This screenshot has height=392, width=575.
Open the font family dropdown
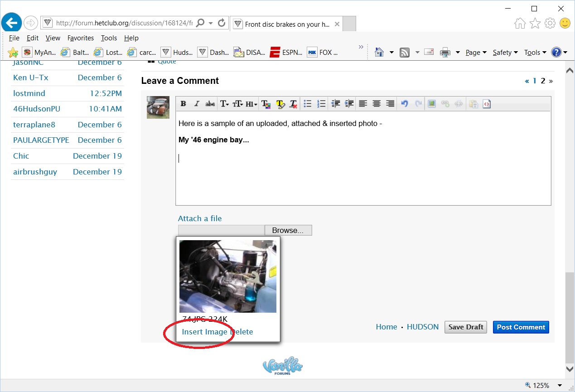224,104
